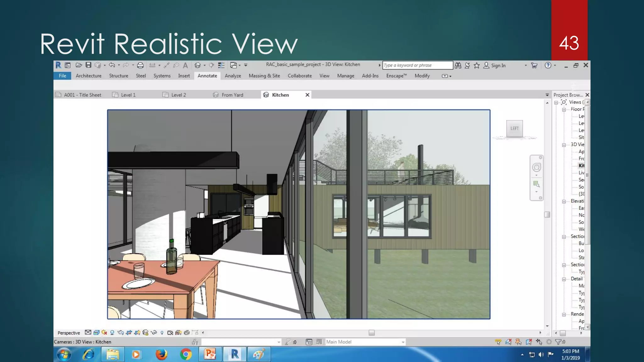Open the view tabs list dropdown arrow
This screenshot has height=362, width=644.
pos(547,95)
